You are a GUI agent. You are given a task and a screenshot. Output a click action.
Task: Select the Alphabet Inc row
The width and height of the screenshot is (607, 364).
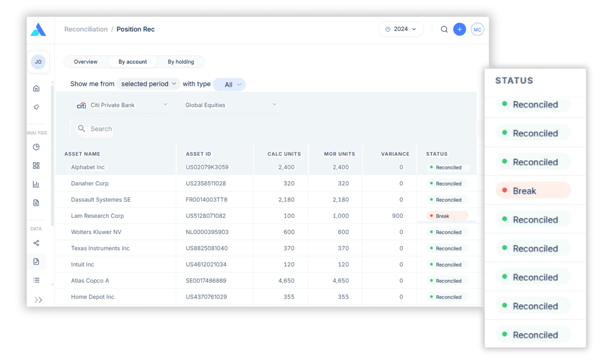point(266,167)
